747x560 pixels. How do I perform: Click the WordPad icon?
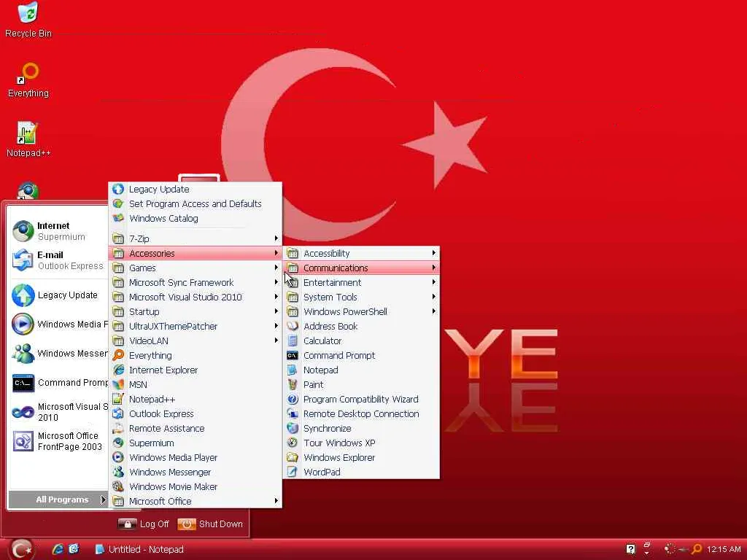point(293,472)
